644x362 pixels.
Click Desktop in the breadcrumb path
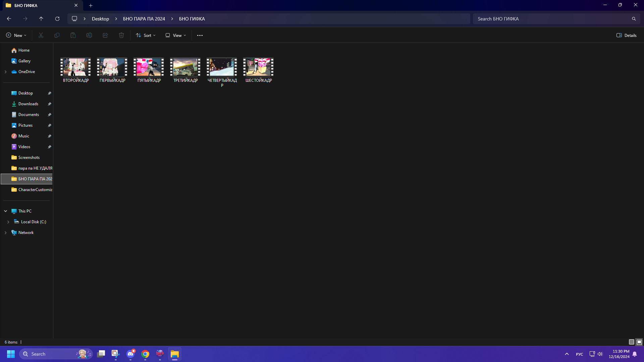coord(100,19)
